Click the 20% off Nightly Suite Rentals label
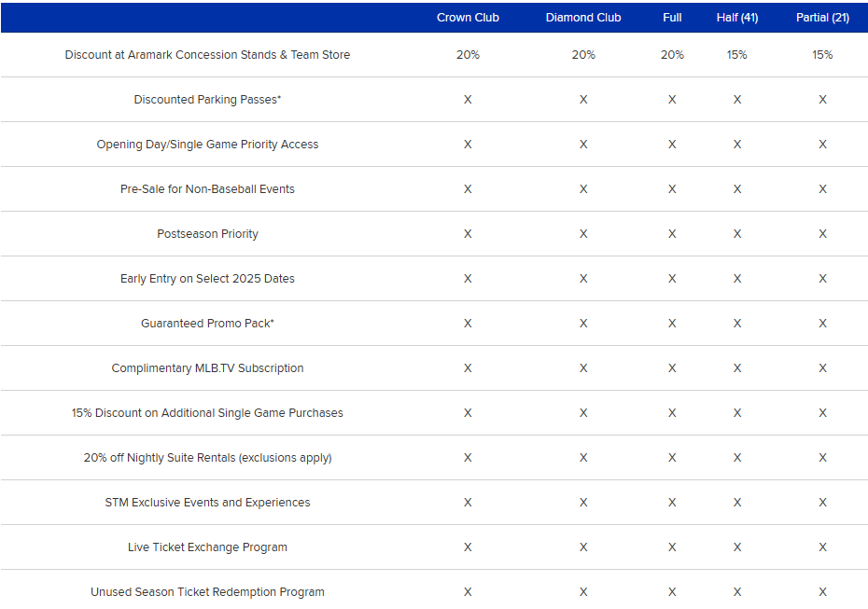868x609 pixels. point(207,458)
